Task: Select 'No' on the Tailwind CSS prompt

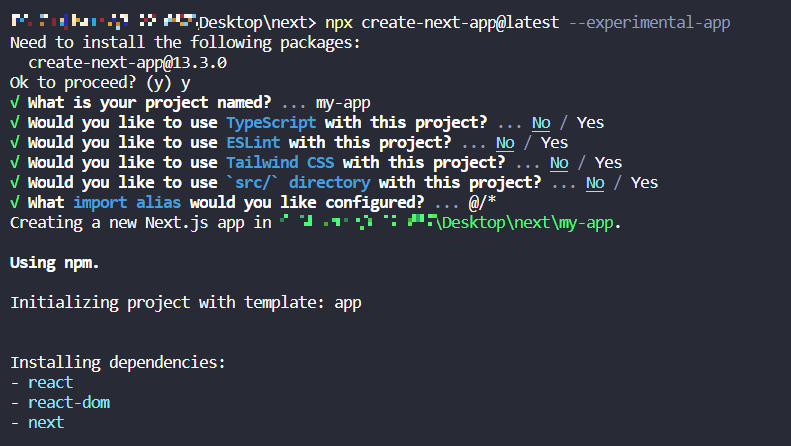Action: [559, 162]
